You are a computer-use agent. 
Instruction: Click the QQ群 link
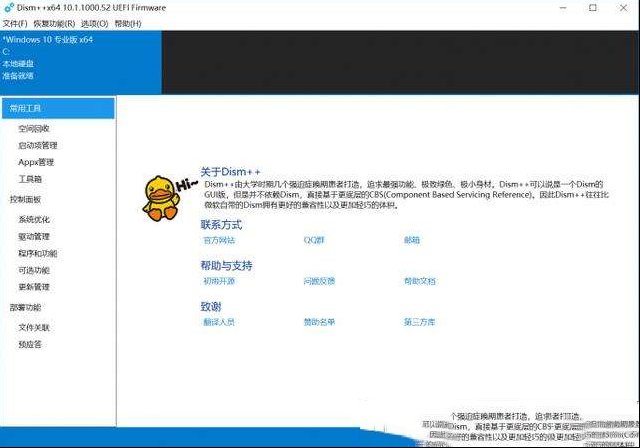(x=314, y=240)
